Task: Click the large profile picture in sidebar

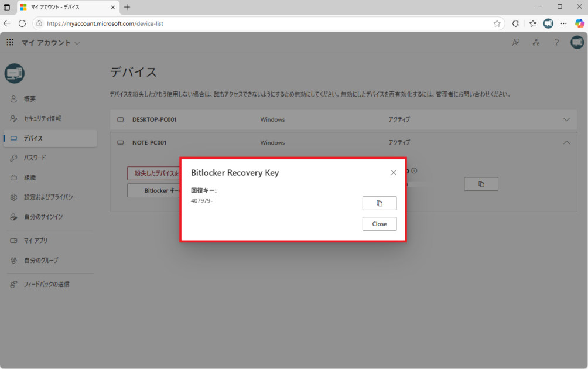Action: (x=14, y=73)
